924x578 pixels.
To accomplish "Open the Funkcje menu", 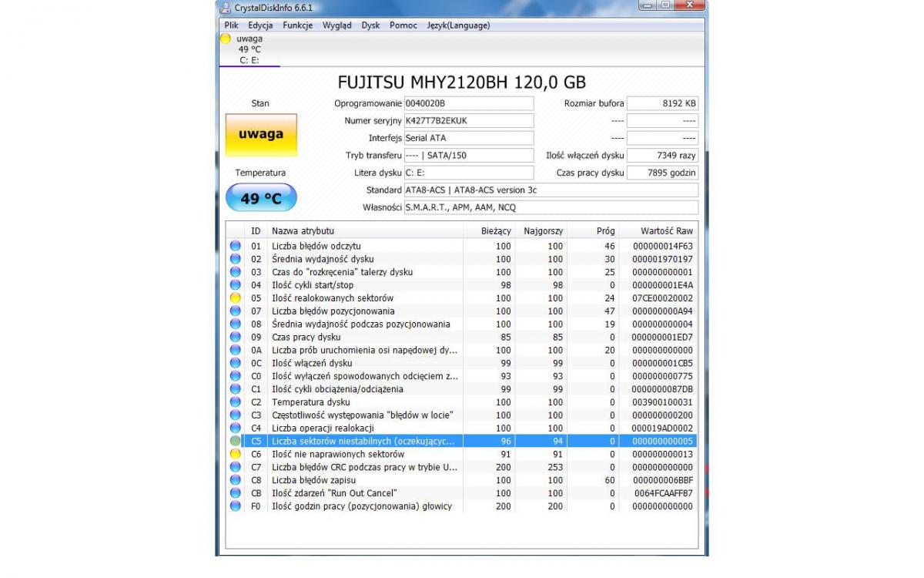I will pos(297,25).
